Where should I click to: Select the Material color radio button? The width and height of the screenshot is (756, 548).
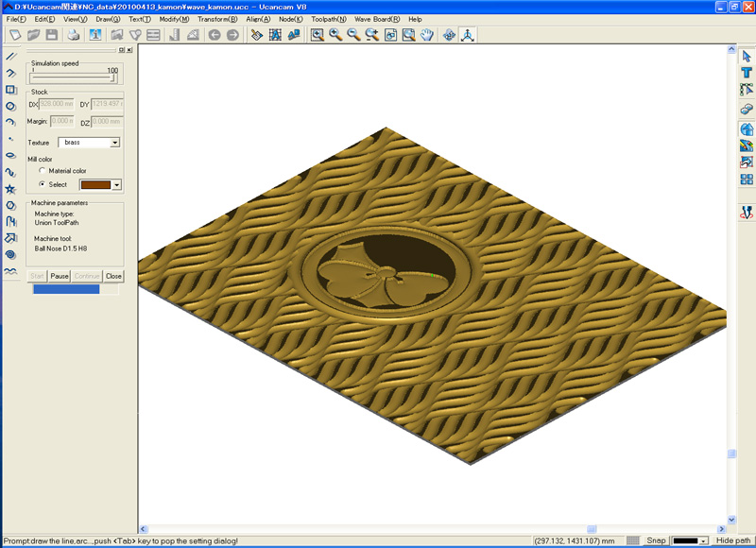tap(42, 171)
